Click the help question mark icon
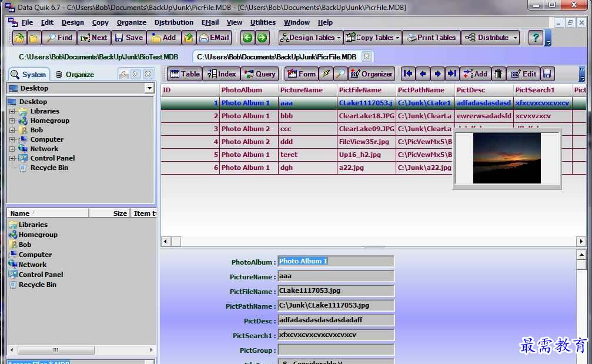This screenshot has height=364, width=592. tap(536, 38)
